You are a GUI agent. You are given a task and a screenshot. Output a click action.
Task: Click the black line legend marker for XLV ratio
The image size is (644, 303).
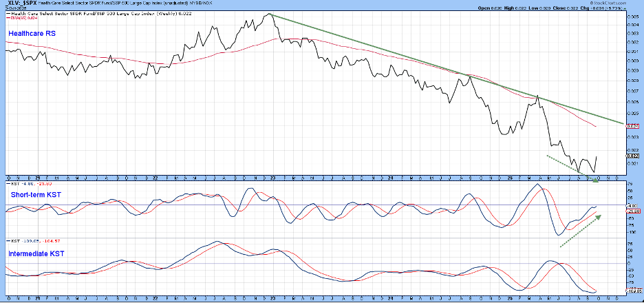(x=8, y=12)
